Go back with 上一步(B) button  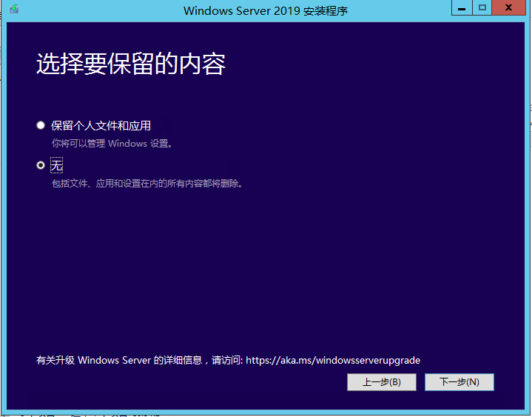point(382,382)
